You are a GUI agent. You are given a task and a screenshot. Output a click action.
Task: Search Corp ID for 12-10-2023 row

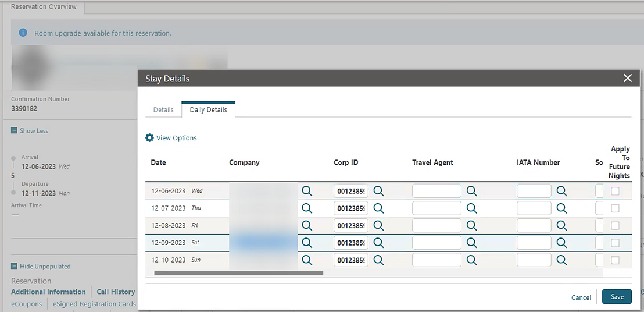click(x=378, y=260)
